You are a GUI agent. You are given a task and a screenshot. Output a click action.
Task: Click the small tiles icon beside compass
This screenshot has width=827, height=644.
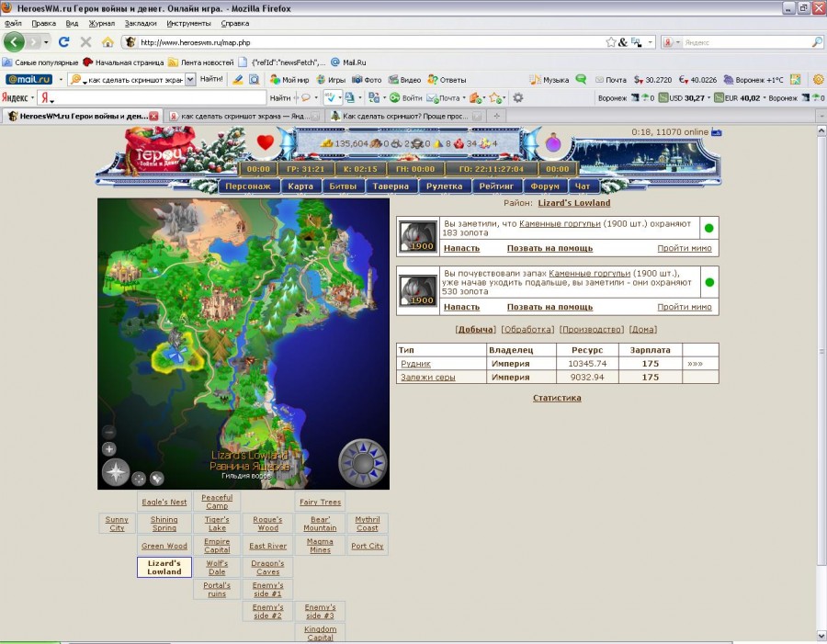[156, 479]
